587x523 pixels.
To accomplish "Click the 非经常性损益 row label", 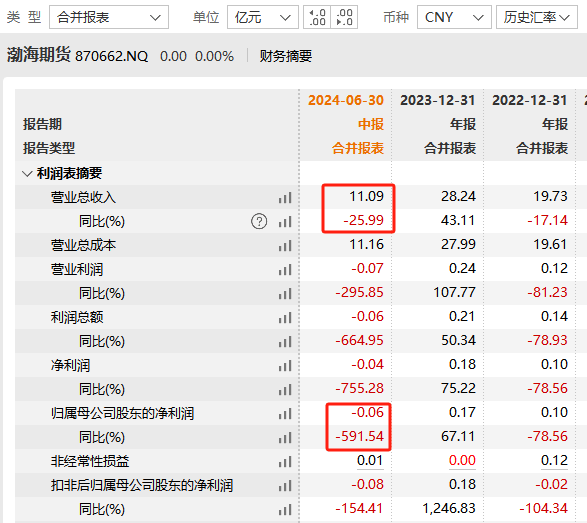I will click(x=90, y=461).
